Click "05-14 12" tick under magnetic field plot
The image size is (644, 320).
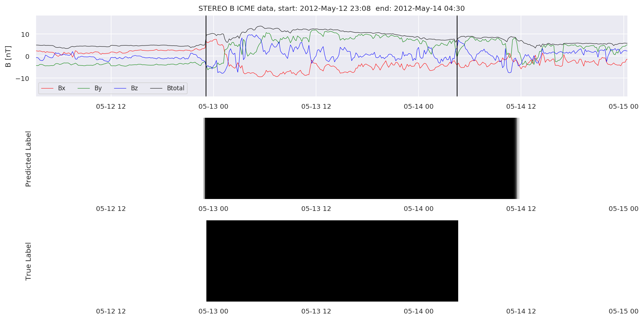(521, 107)
